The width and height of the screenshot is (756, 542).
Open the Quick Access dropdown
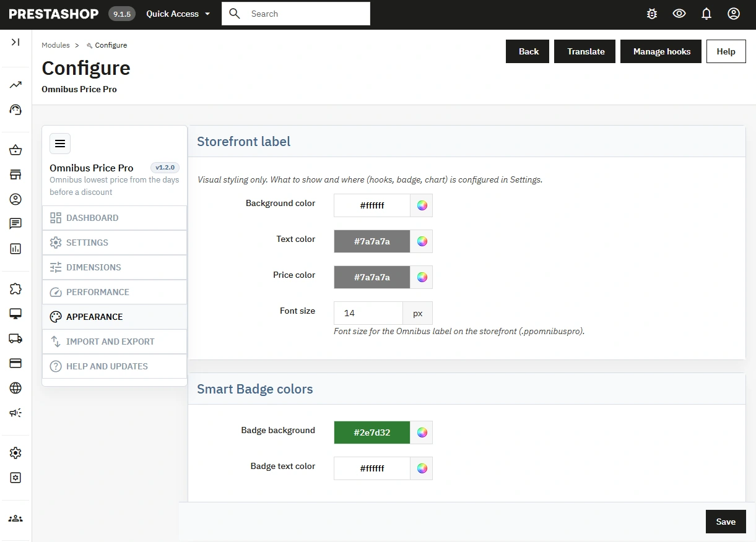pyautogui.click(x=178, y=14)
